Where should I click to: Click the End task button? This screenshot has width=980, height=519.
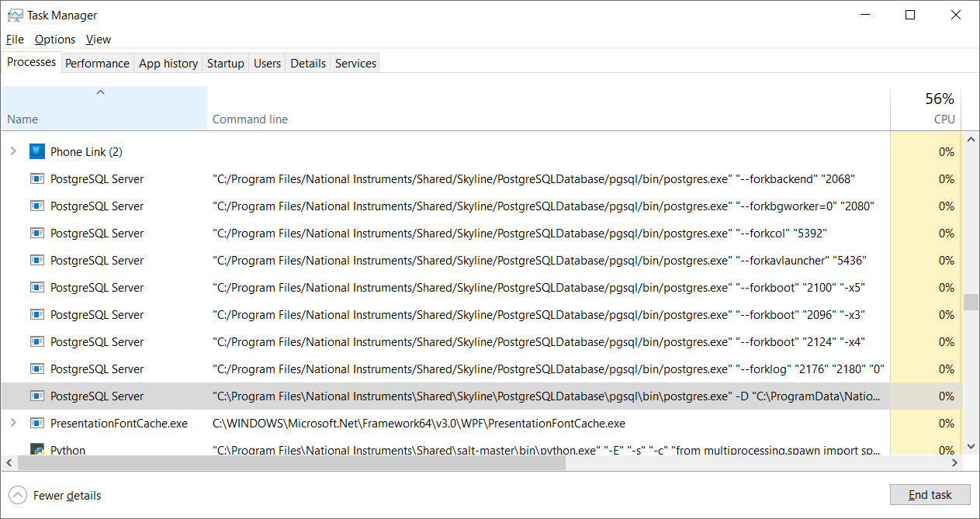pos(930,495)
